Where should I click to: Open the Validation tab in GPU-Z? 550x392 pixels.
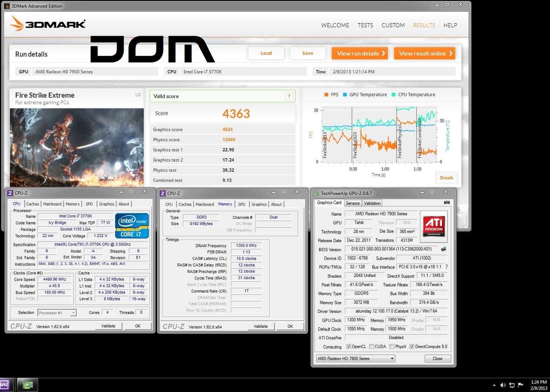point(372,203)
